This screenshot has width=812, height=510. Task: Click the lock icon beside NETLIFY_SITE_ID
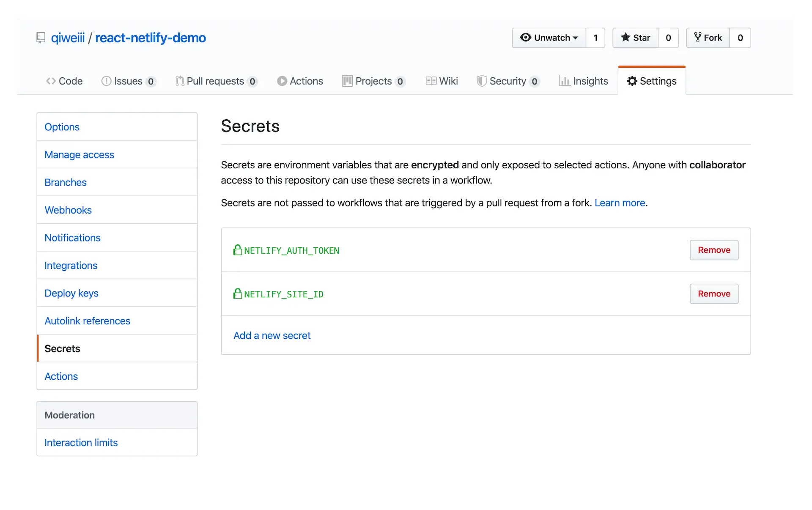point(238,293)
